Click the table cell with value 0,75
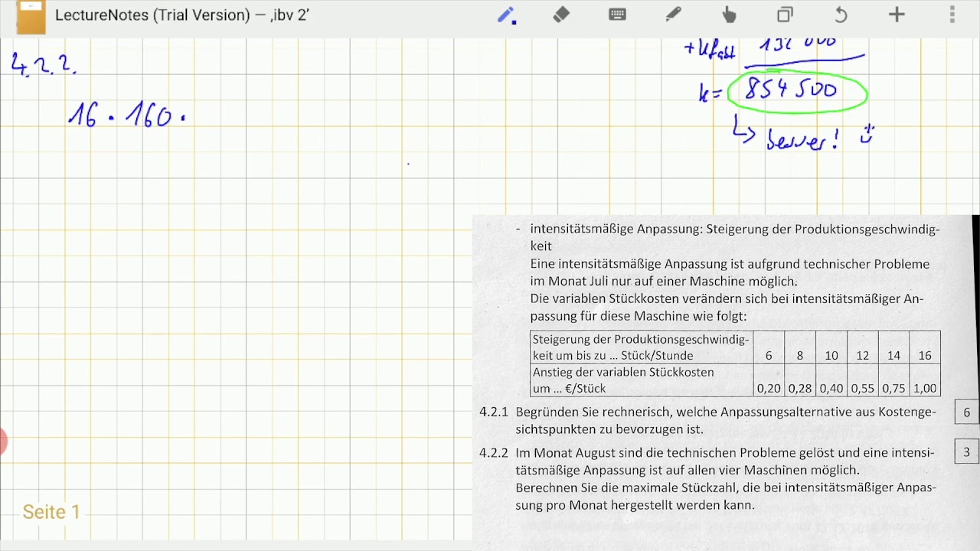980x551 pixels. coord(893,388)
